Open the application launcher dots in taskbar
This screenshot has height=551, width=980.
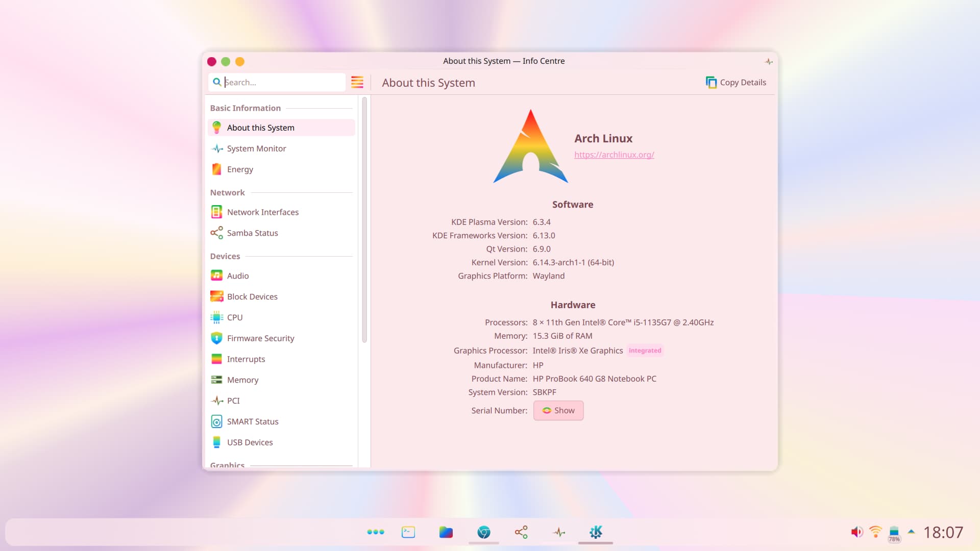[x=376, y=532]
